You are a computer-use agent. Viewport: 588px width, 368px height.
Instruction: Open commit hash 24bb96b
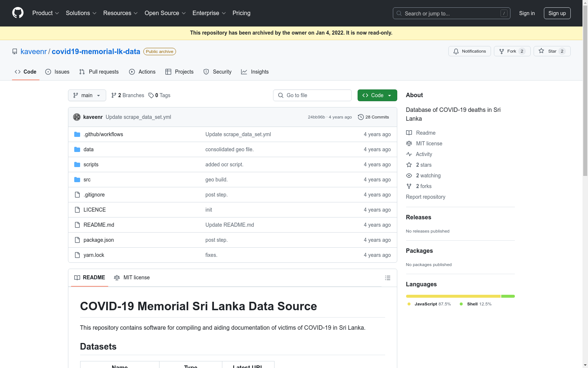[316, 117]
